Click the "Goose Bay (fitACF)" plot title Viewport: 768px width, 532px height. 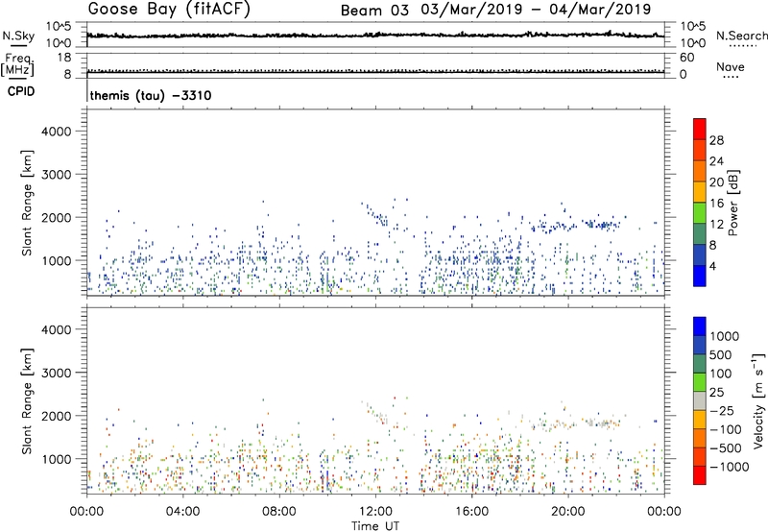169,10
